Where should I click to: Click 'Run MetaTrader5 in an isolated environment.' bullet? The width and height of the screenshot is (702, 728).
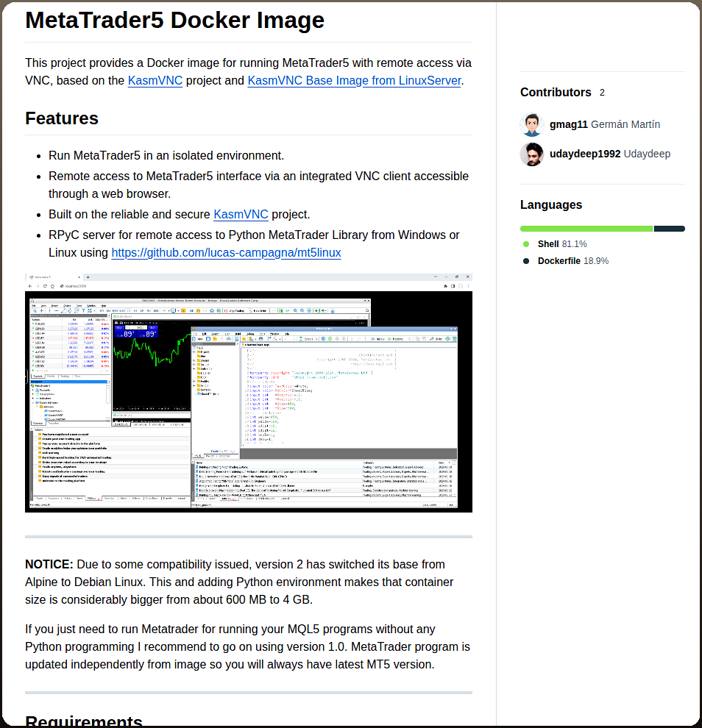[166, 156]
